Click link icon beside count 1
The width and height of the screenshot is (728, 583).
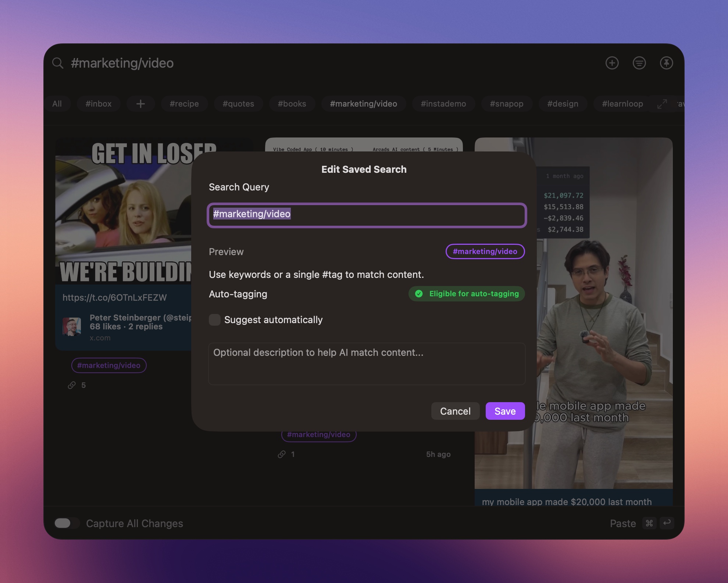[x=282, y=454]
